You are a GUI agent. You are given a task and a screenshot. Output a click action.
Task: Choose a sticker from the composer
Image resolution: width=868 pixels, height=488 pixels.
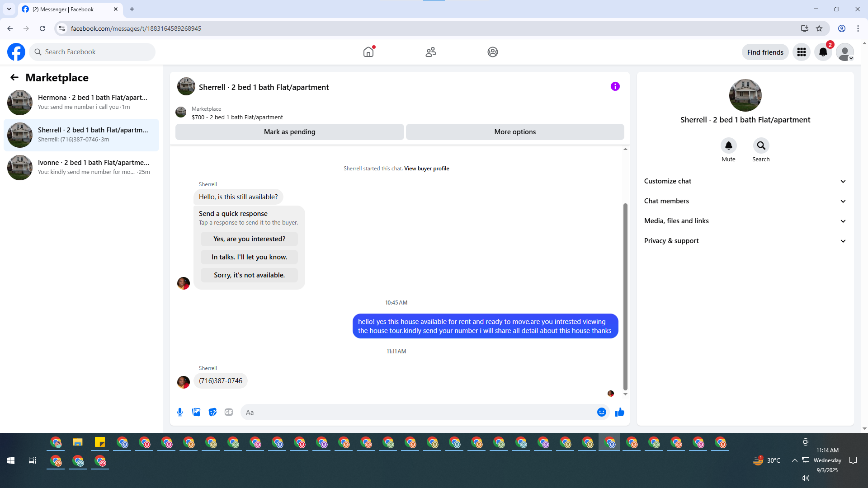tap(212, 412)
